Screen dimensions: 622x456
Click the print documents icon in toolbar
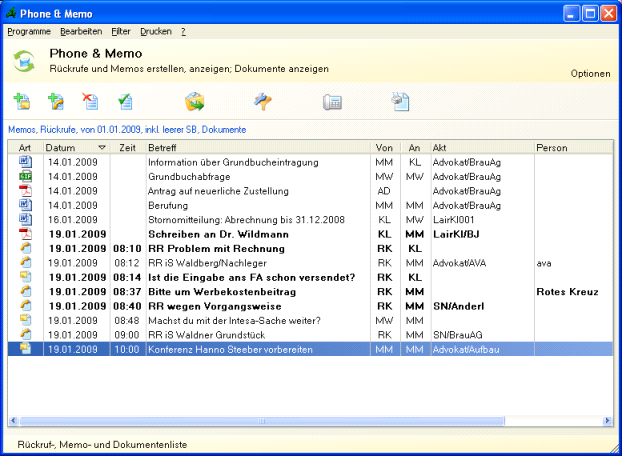click(x=401, y=101)
